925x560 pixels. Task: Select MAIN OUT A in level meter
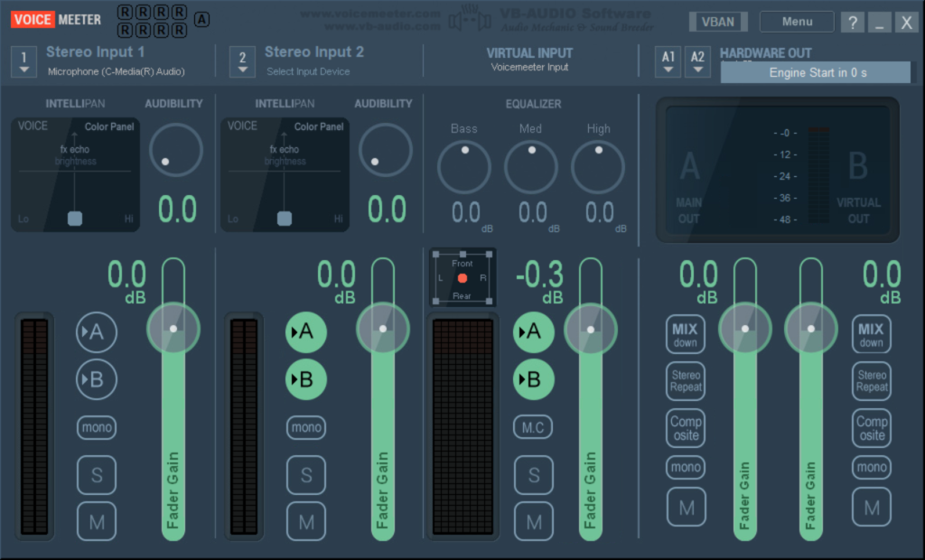(689, 187)
